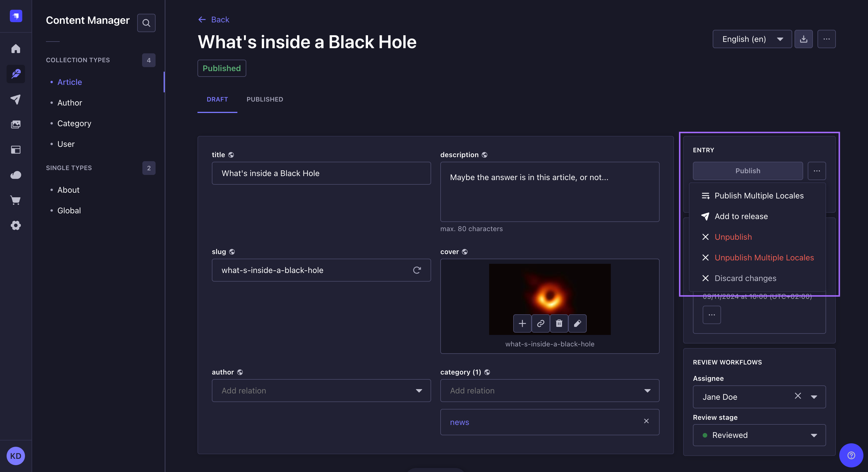Click the download icon next to locale
This screenshot has width=868, height=472.
pyautogui.click(x=803, y=39)
